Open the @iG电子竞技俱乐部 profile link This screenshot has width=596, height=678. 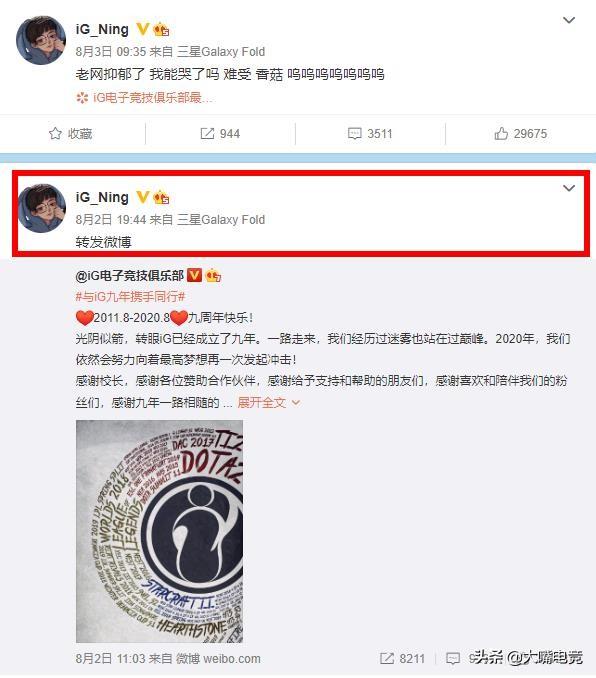click(130, 275)
